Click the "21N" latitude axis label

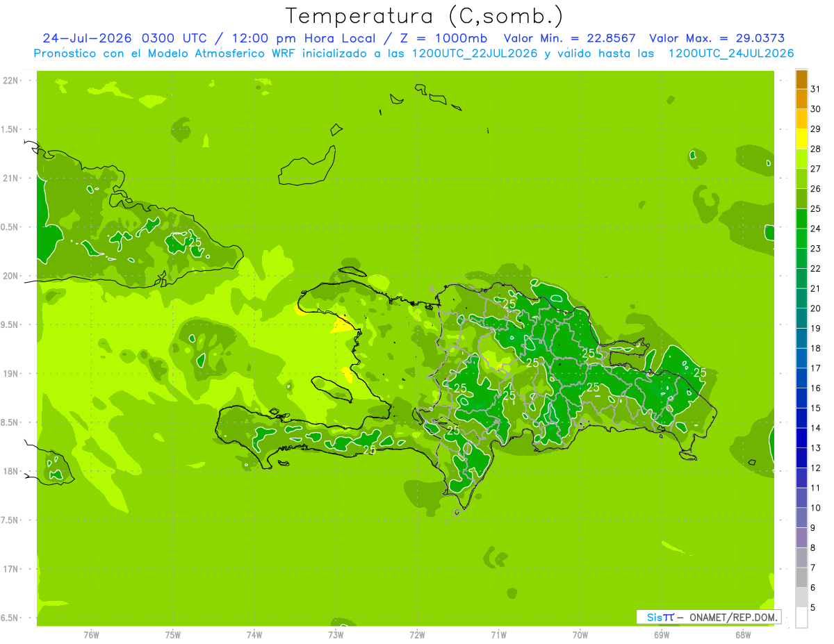point(11,178)
